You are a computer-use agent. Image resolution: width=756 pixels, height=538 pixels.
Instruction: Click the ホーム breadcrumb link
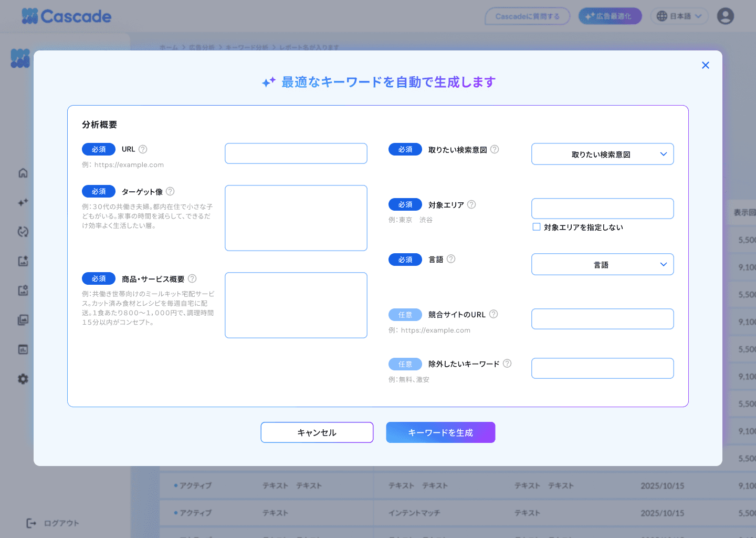click(169, 47)
